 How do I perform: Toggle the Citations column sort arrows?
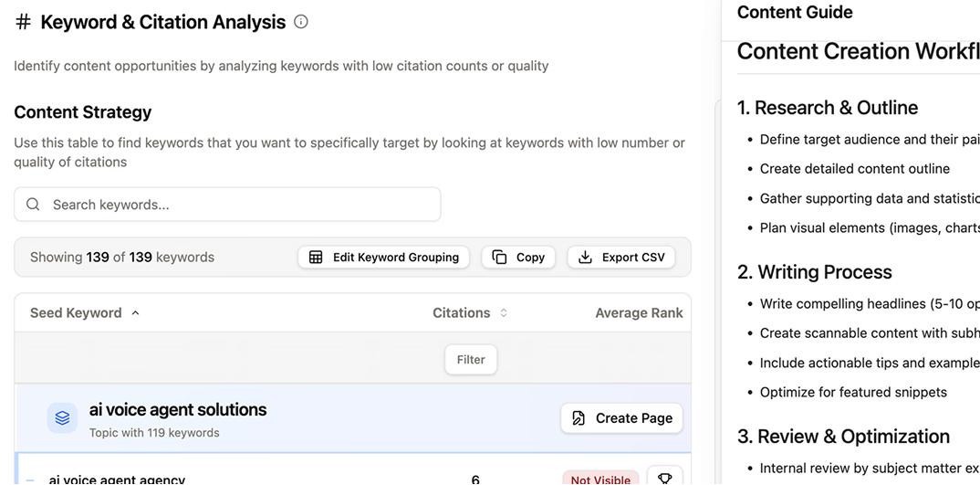(503, 313)
